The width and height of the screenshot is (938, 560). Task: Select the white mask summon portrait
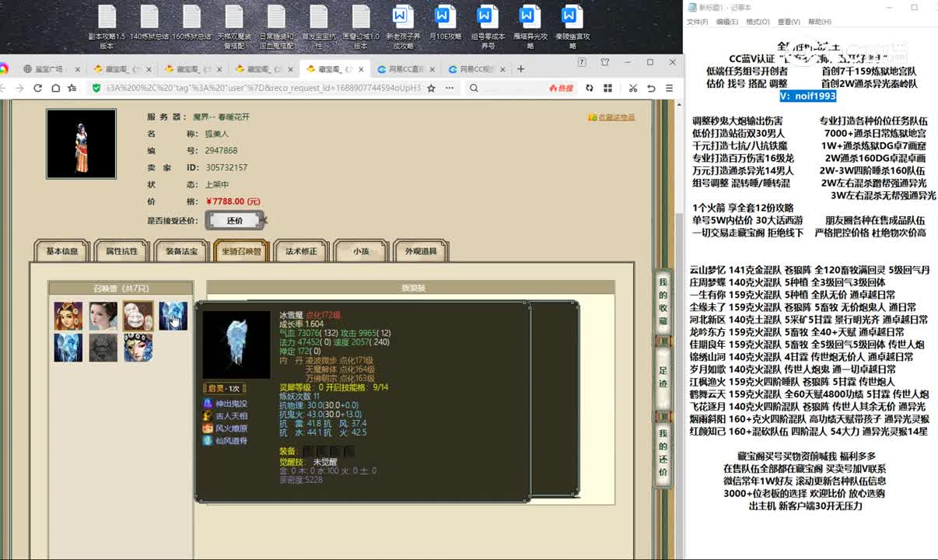[138, 316]
